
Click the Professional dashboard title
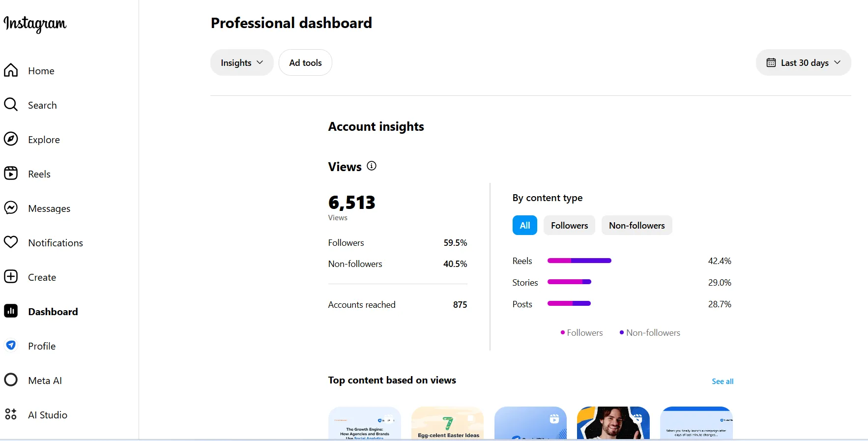(x=291, y=23)
